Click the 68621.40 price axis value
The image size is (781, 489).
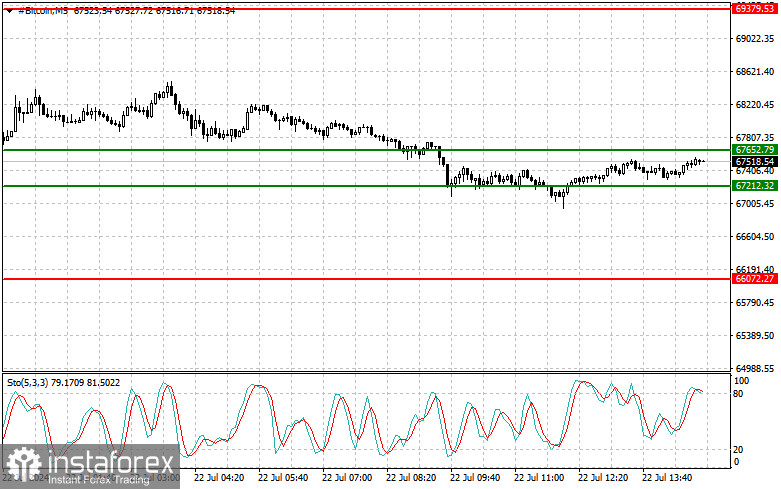[755, 71]
